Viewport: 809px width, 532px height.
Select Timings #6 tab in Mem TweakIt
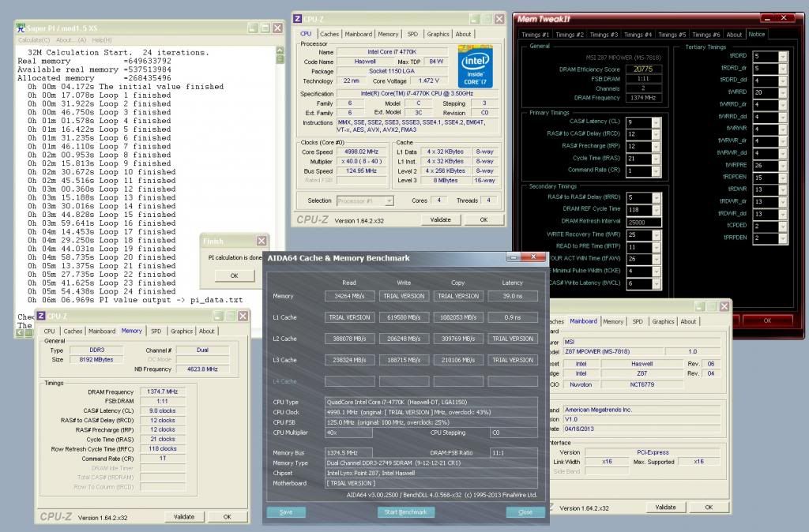click(706, 35)
